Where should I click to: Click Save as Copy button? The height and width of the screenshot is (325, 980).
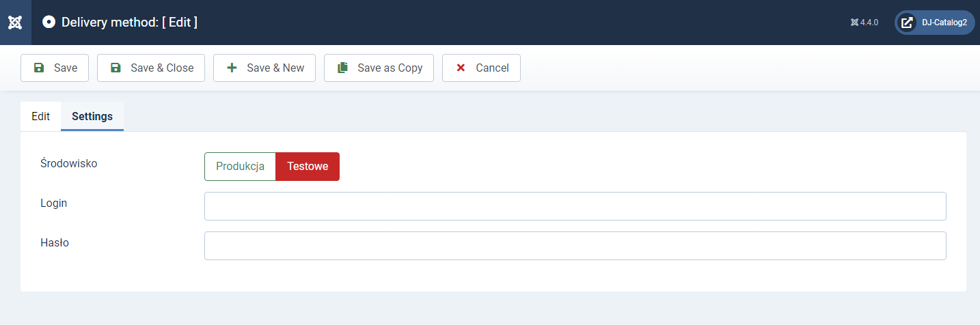379,68
